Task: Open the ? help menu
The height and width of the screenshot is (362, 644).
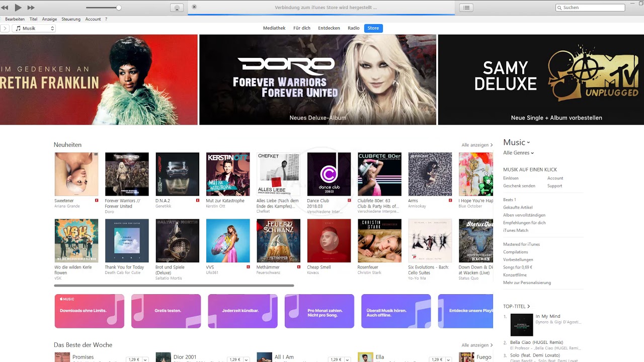Action: pyautogui.click(x=106, y=19)
